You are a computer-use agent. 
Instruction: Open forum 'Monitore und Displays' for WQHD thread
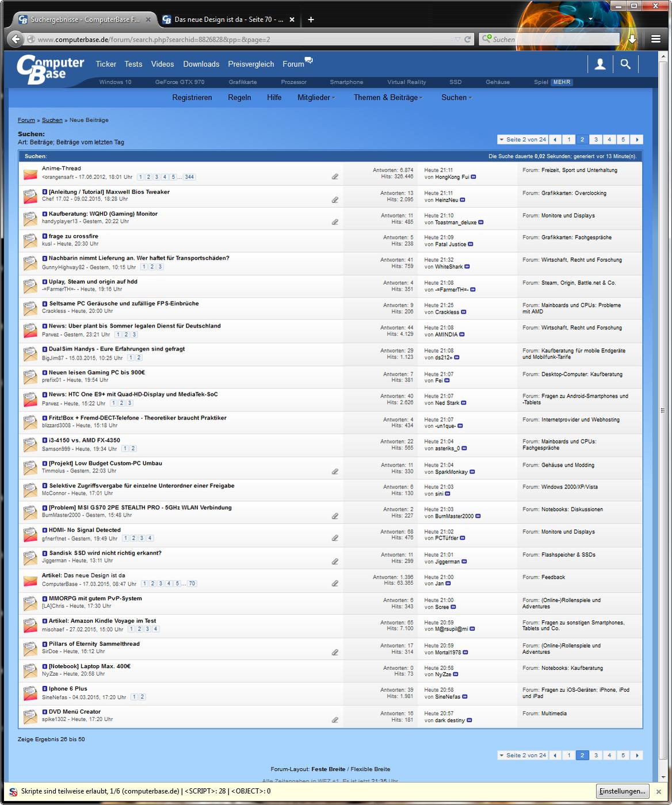pos(568,216)
